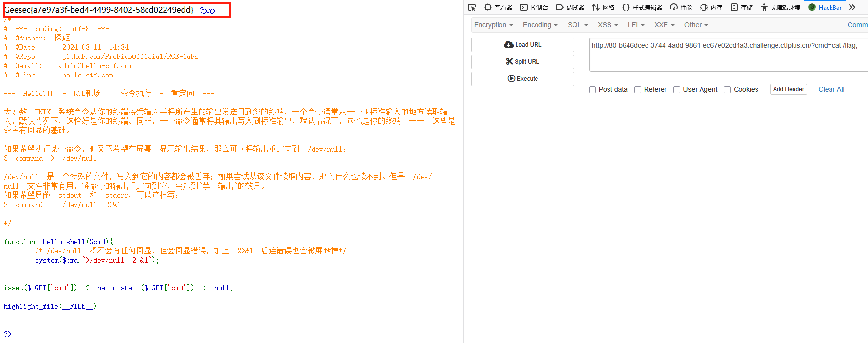Click the isset($_GET['cmd']) code line
This screenshot has width=868, height=343.
point(118,288)
